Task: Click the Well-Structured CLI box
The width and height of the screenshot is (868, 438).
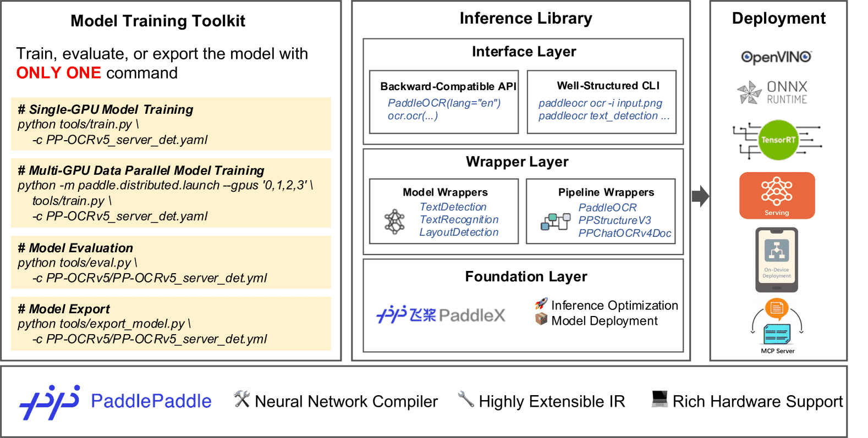Action: tap(601, 102)
